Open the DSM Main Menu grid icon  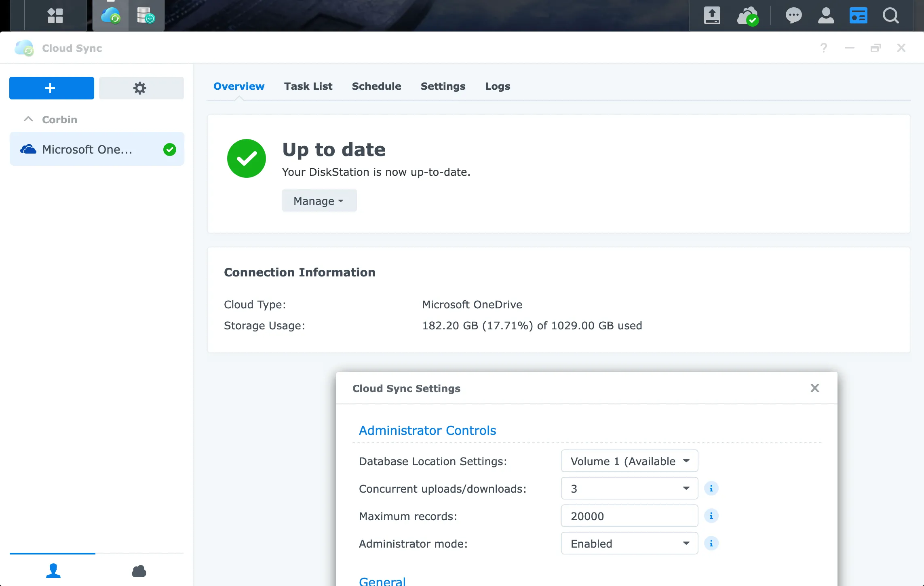55,16
